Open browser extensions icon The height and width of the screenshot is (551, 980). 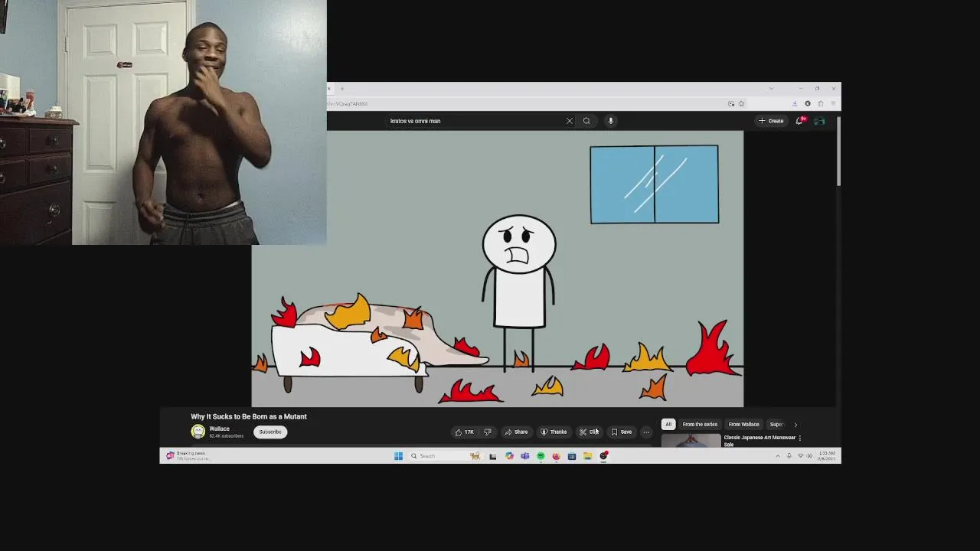[x=820, y=103]
